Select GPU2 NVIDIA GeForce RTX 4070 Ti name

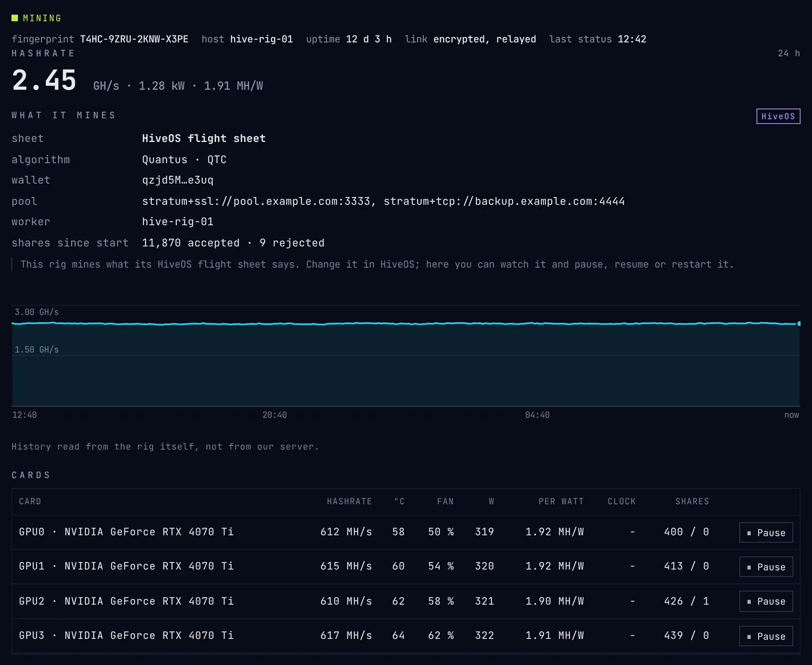(x=126, y=601)
